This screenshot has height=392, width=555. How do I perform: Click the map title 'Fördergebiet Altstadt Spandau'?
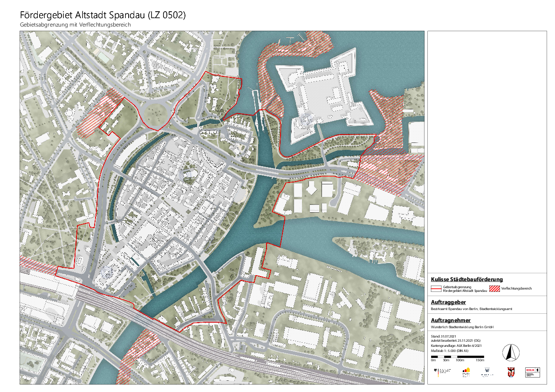coord(103,15)
